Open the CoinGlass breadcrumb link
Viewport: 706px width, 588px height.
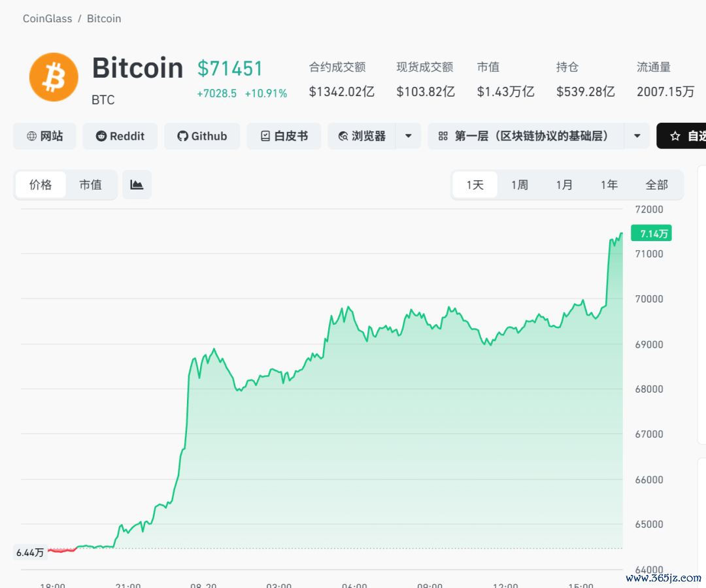(x=47, y=18)
